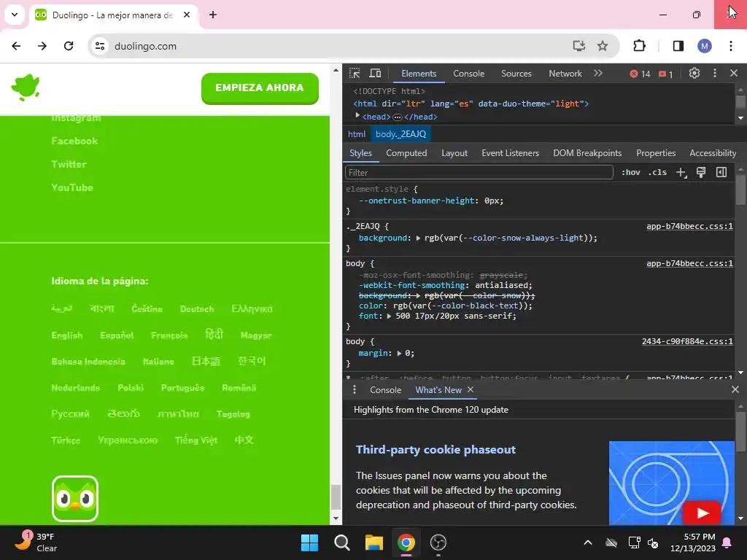Switch page language to English

coord(66,335)
